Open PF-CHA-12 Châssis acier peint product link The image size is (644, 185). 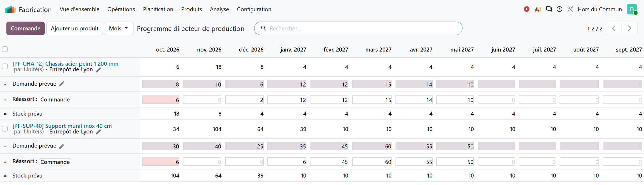point(65,64)
